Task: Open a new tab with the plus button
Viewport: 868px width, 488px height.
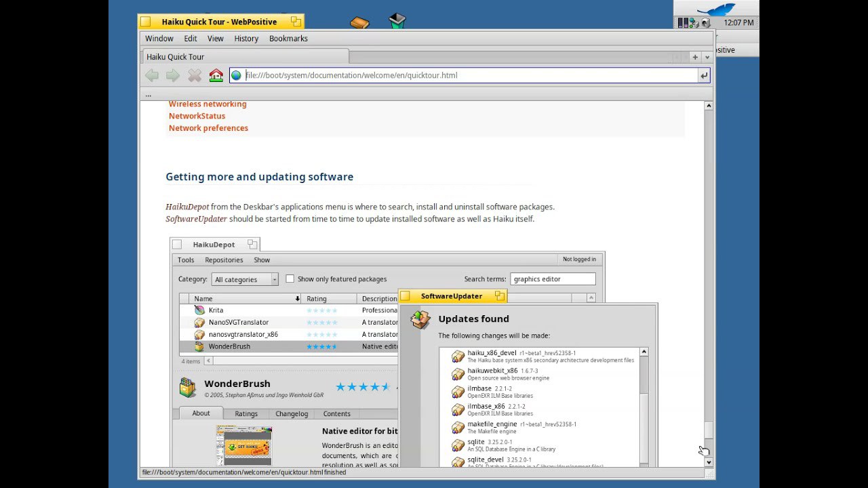Action: coord(695,57)
